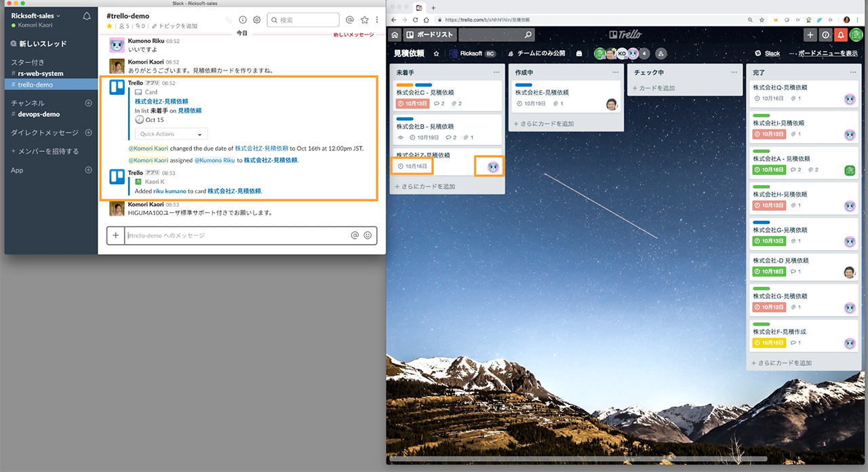Open Slack notification bell settings
The height and width of the screenshot is (472, 868).
(87, 16)
